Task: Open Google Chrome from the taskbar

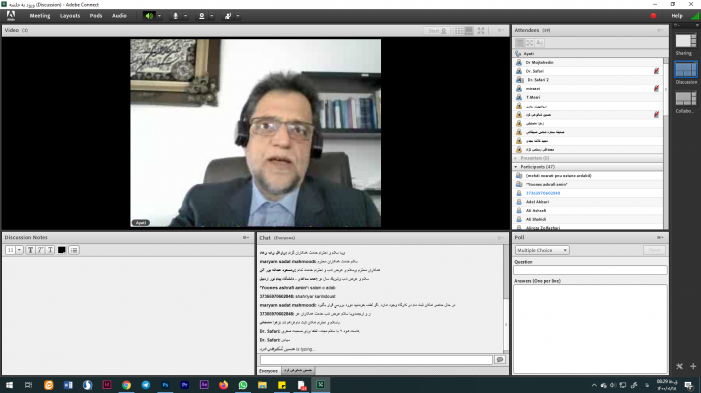Action: (127, 385)
